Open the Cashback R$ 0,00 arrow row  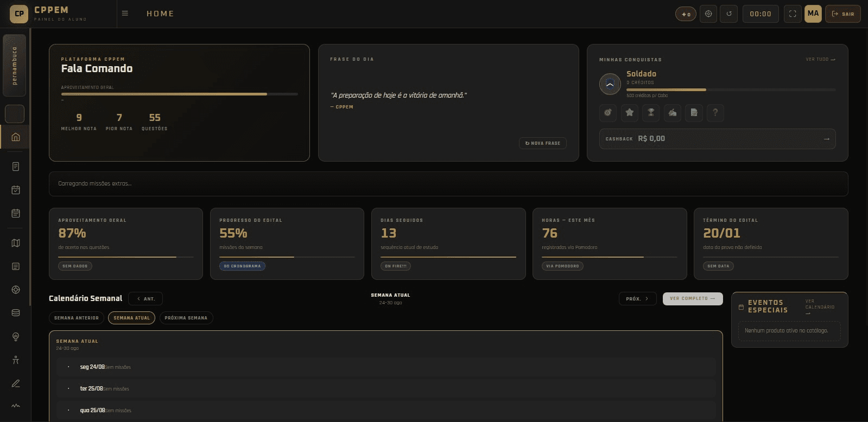click(717, 139)
